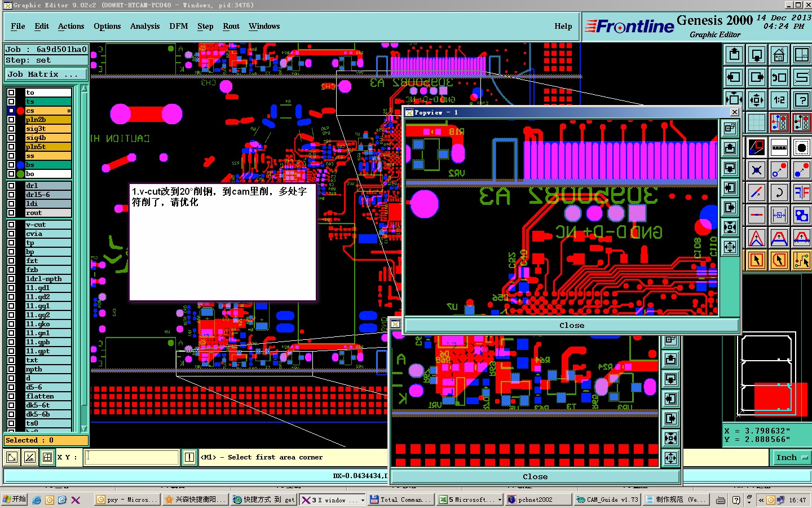Select the octagon feature display icon
812x508 pixels.
[x=801, y=148]
